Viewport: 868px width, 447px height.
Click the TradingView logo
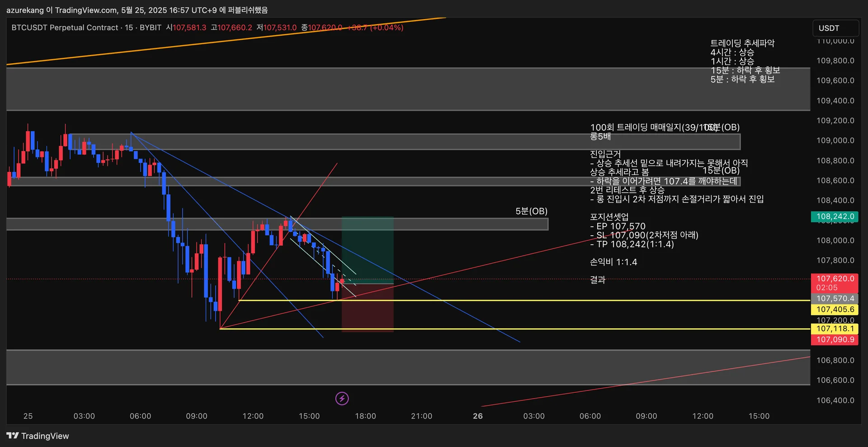[x=38, y=436]
